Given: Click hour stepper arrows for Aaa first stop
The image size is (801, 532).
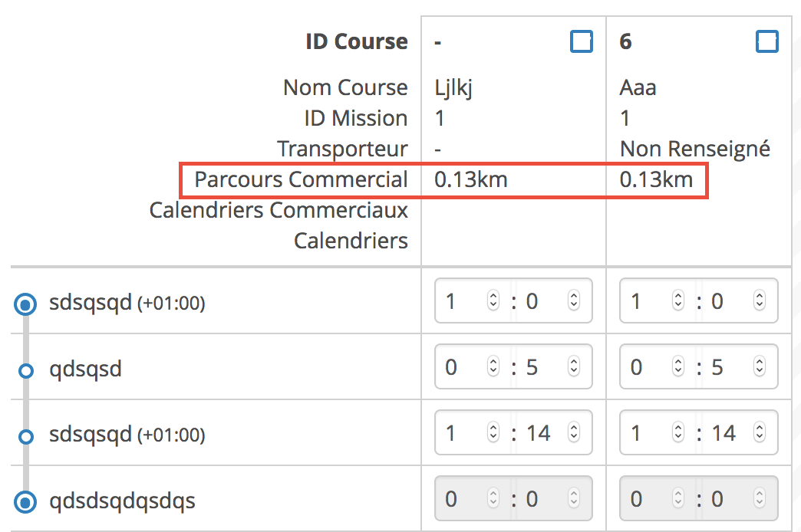Looking at the screenshot, I should 678,301.
